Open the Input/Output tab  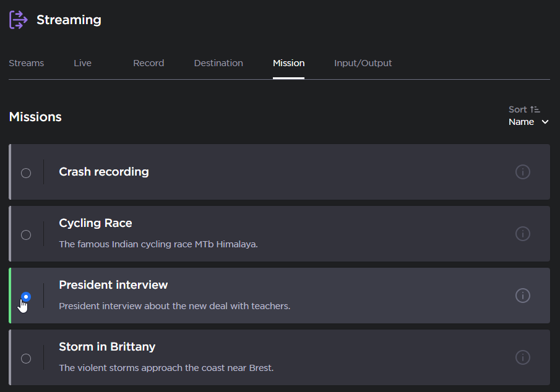click(x=363, y=63)
